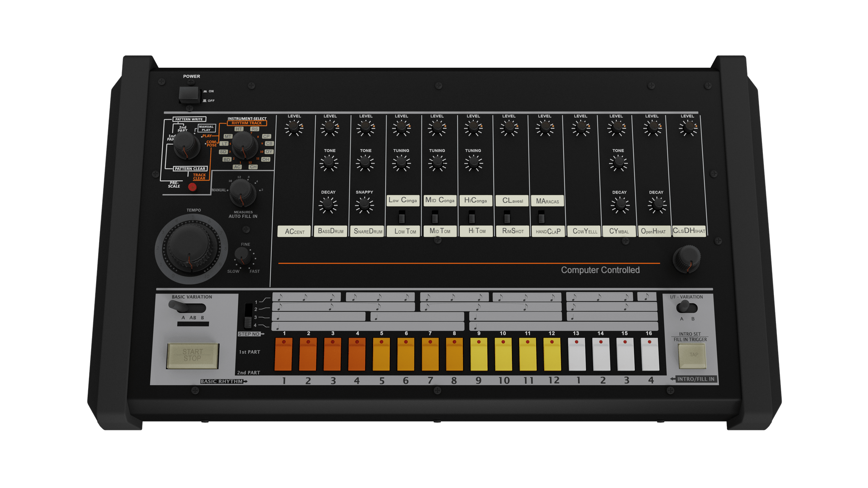The image size is (868, 488).
Task: Adjust the Bass Drum DECAY knob
Action: (x=328, y=205)
